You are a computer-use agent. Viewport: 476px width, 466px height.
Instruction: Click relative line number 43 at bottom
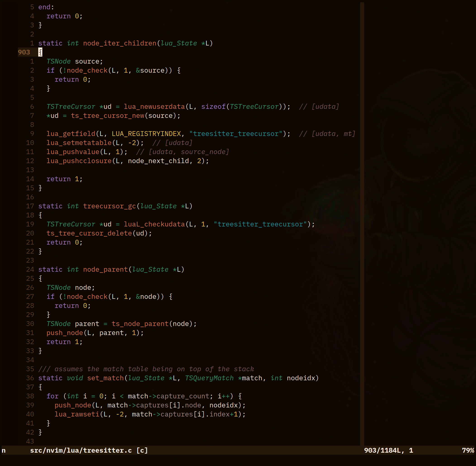click(30, 442)
